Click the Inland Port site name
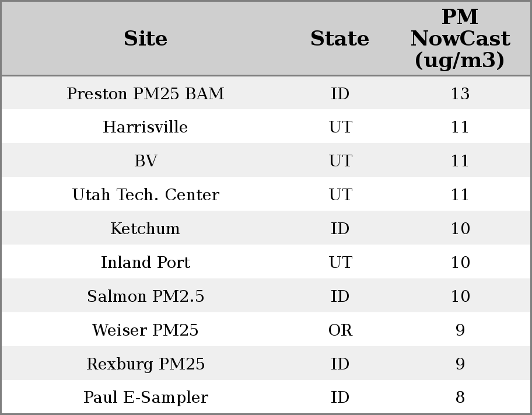Image resolution: width=532 pixels, height=415 pixels. point(145,263)
